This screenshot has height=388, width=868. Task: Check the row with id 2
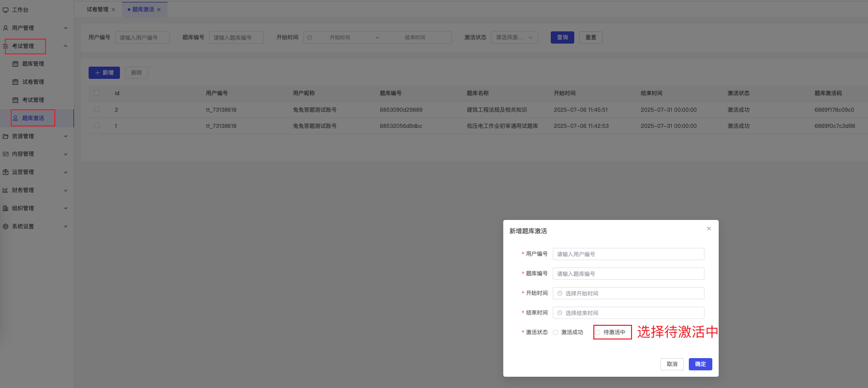[96, 110]
